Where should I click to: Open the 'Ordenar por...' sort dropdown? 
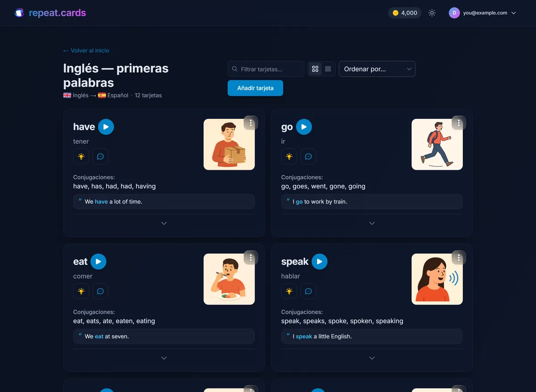pos(377,69)
